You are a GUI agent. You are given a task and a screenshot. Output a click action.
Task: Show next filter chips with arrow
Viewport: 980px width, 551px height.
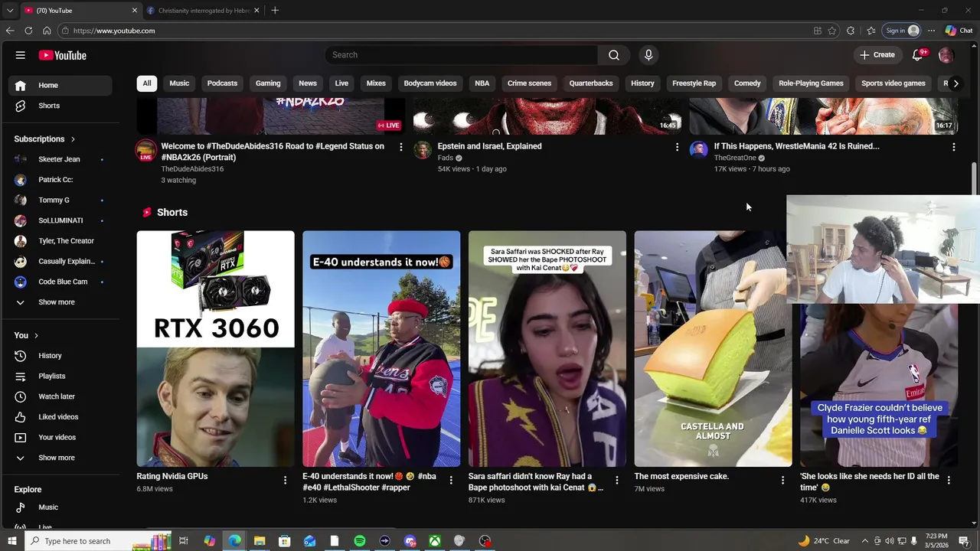[x=955, y=83]
